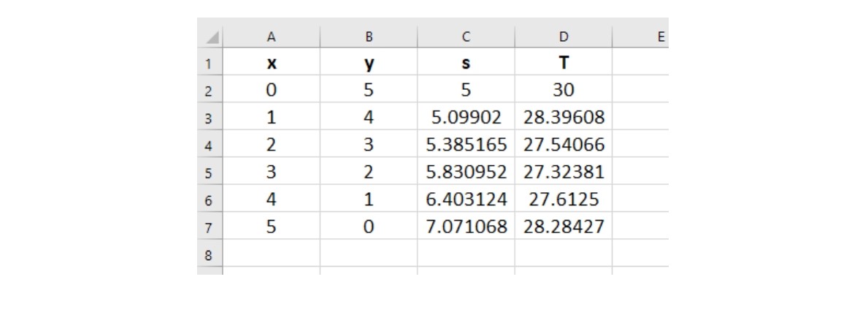The image size is (868, 312).
Task: Click the header cell labeled y
Action: coord(369,64)
